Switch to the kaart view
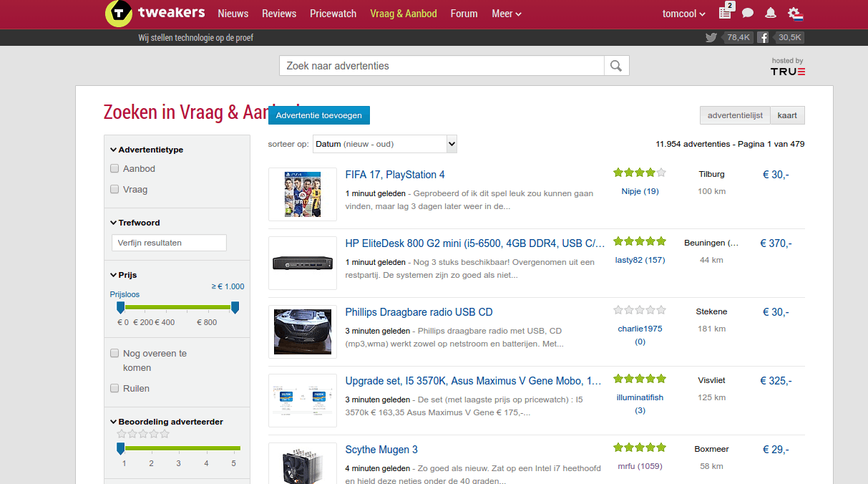This screenshot has height=484, width=868. click(x=788, y=115)
